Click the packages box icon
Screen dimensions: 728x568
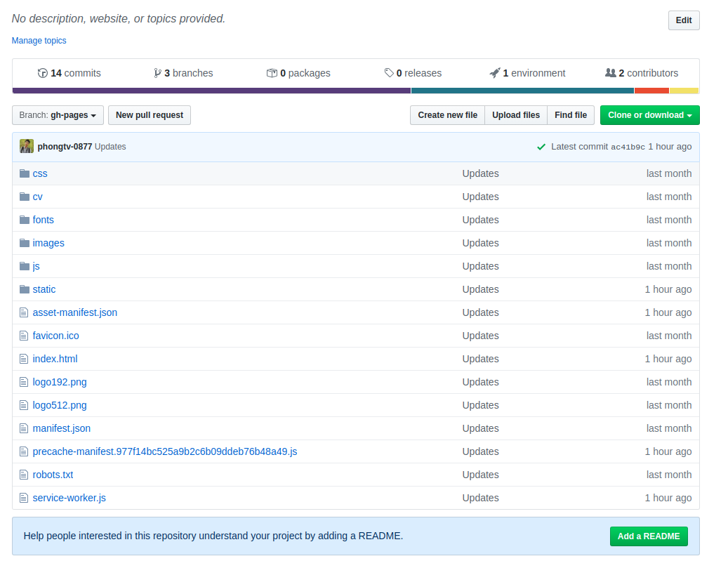[272, 73]
